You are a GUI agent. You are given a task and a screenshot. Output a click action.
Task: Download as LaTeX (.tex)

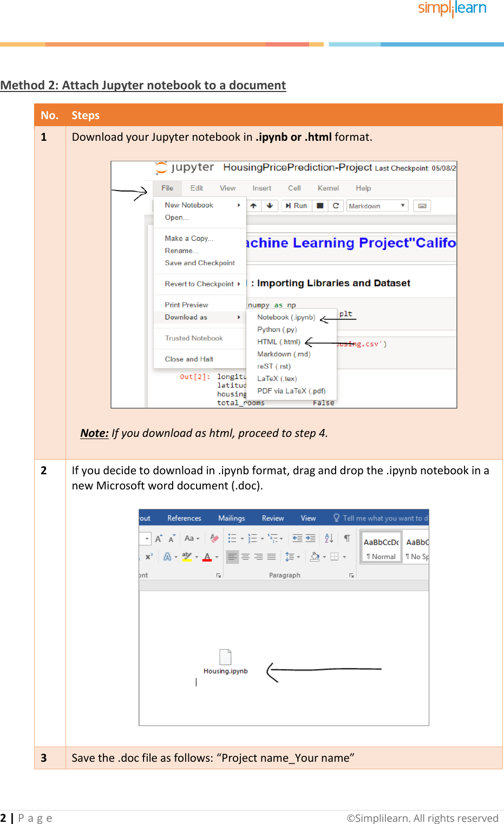pos(277,379)
